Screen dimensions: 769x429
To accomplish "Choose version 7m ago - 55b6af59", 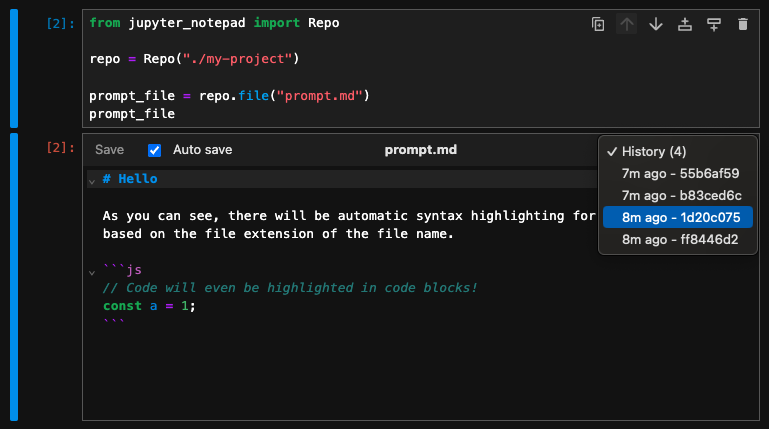I will [x=678, y=174].
